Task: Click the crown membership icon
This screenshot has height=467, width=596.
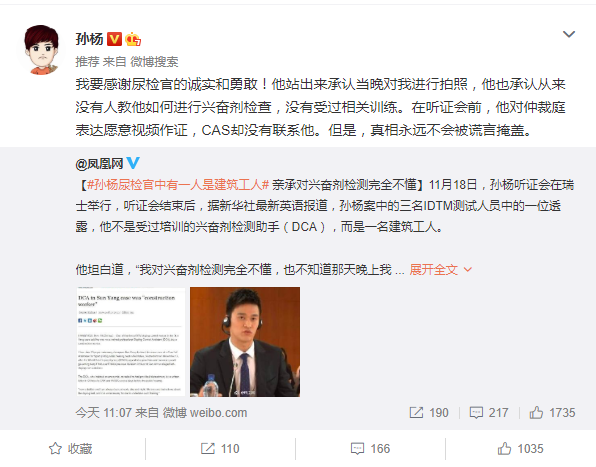Action: (x=133, y=39)
